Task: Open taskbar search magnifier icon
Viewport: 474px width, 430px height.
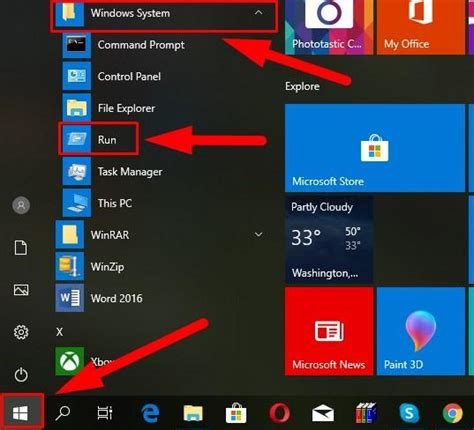Action: 63,413
